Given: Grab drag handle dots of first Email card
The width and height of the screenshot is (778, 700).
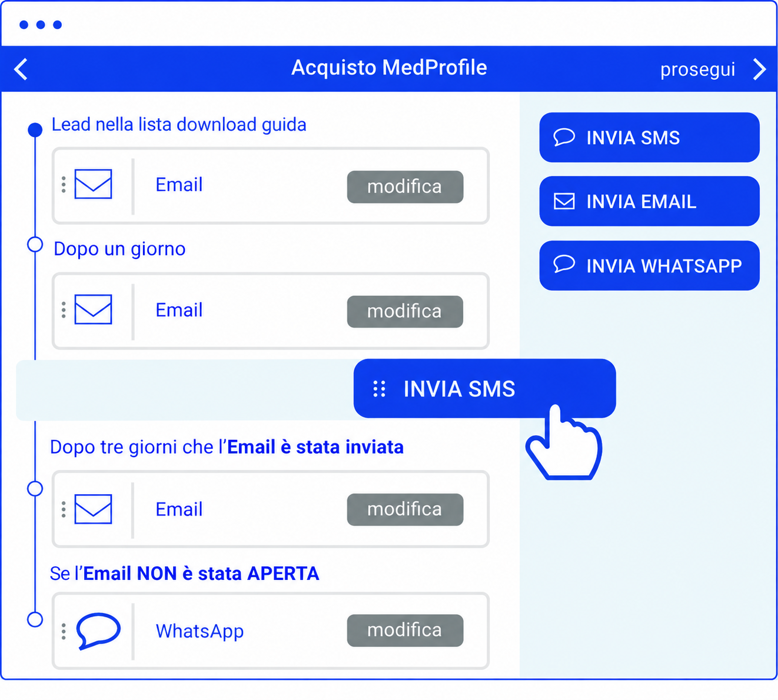Looking at the screenshot, I should coord(64,185).
